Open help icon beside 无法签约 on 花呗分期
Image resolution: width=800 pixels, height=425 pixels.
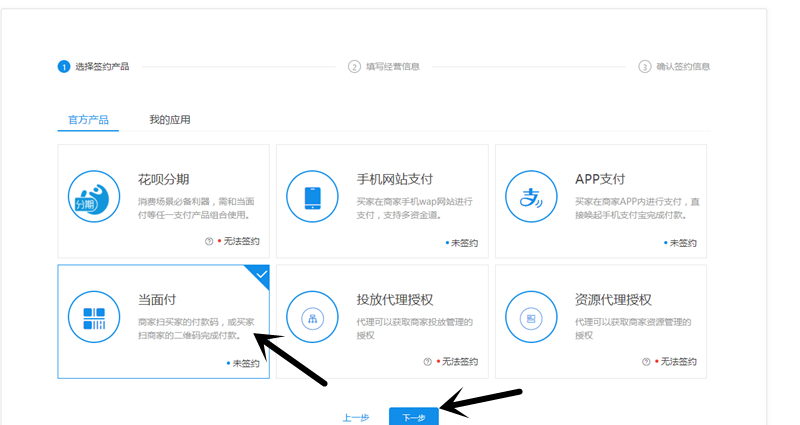[209, 241]
